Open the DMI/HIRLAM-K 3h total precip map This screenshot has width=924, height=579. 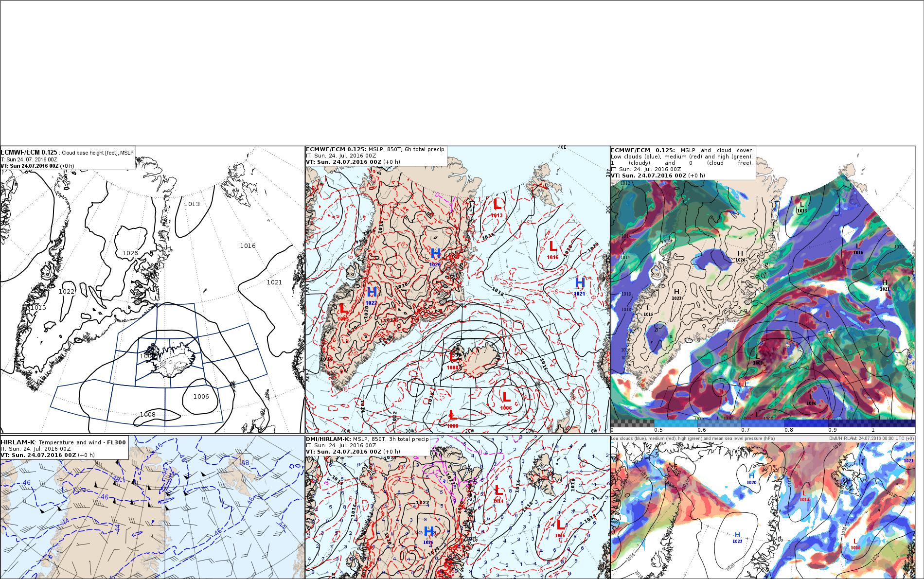point(457,507)
